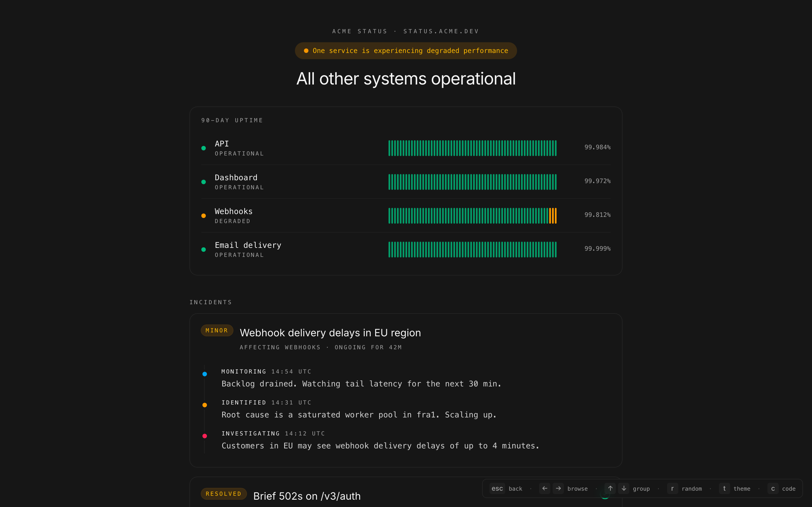The height and width of the screenshot is (507, 812).
Task: Click the Webhooks 90-day uptime bar chart
Action: 472,215
